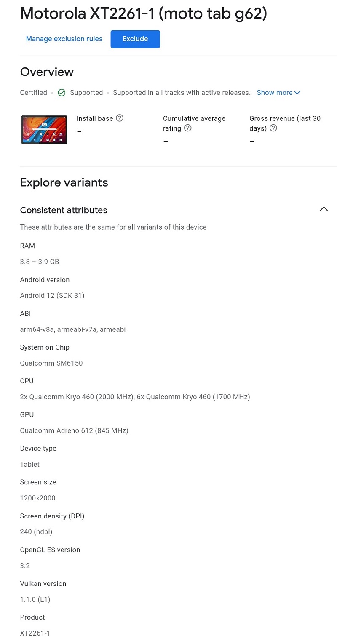
Task: Expand details with Show more
Action: pos(278,93)
